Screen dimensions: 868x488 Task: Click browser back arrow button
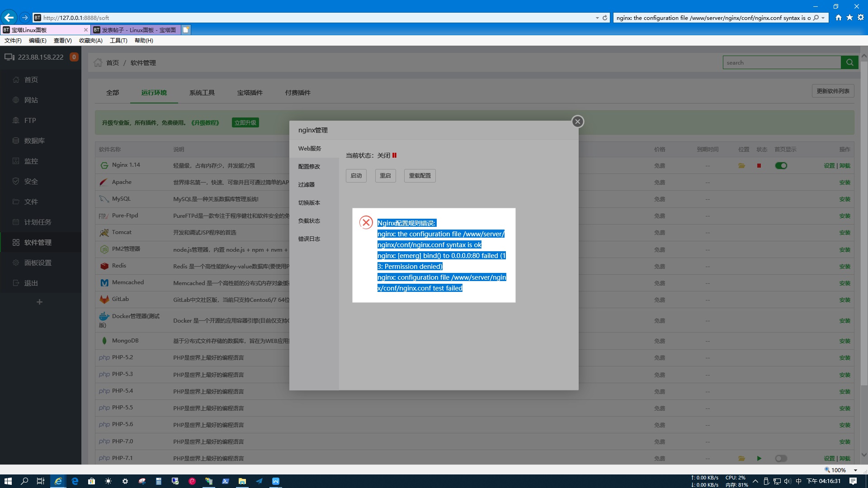(9, 18)
